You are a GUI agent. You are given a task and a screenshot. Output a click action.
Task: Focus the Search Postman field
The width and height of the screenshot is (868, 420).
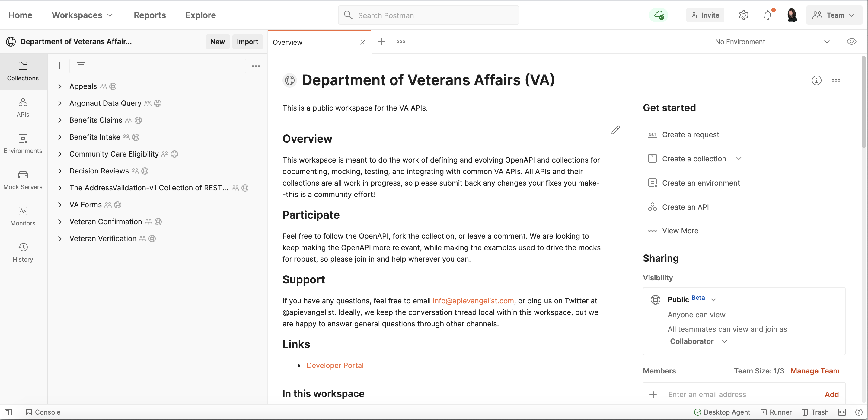coord(428,15)
